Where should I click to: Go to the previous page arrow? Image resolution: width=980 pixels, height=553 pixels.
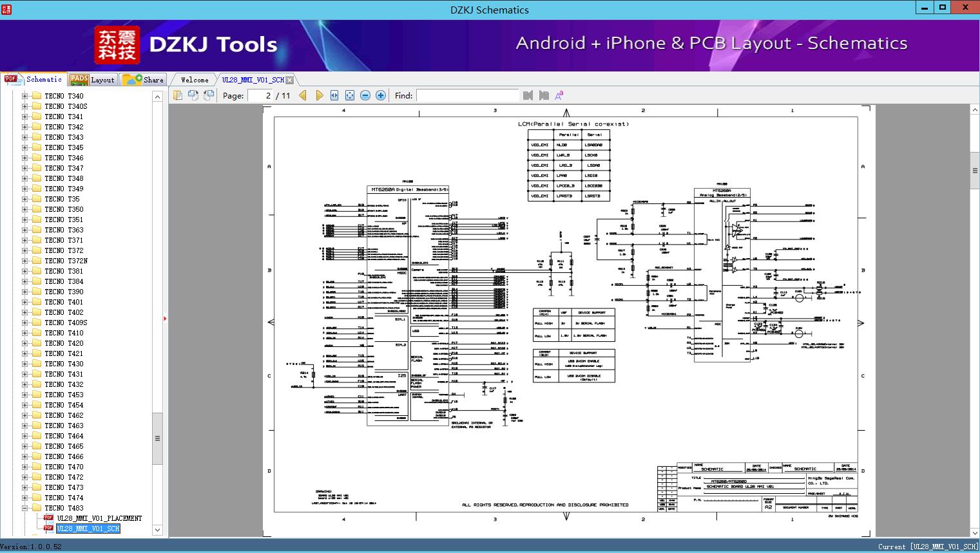(x=303, y=95)
